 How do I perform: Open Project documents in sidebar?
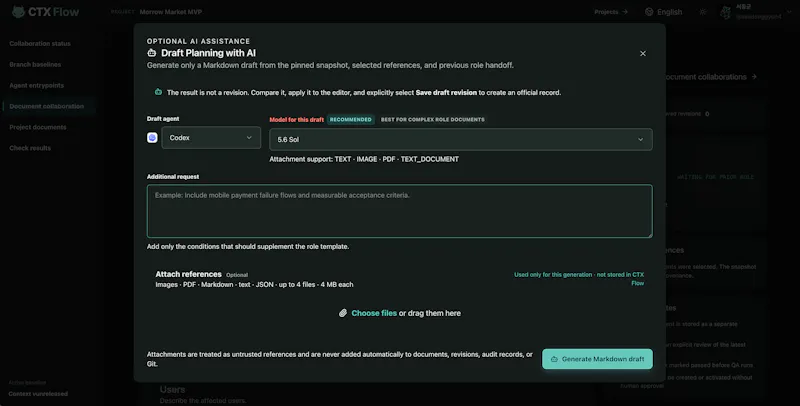tap(38, 127)
